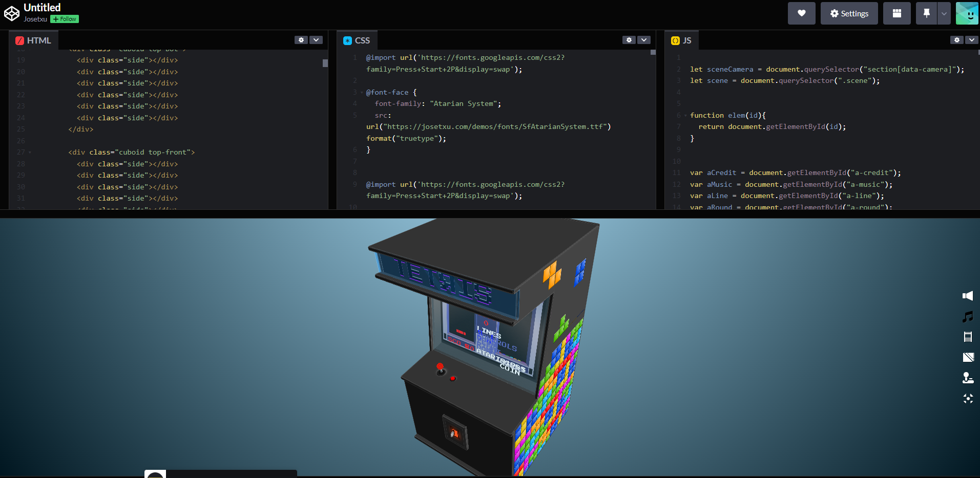The height and width of the screenshot is (478, 980).
Task: Love this pen with heart button
Action: pyautogui.click(x=802, y=13)
